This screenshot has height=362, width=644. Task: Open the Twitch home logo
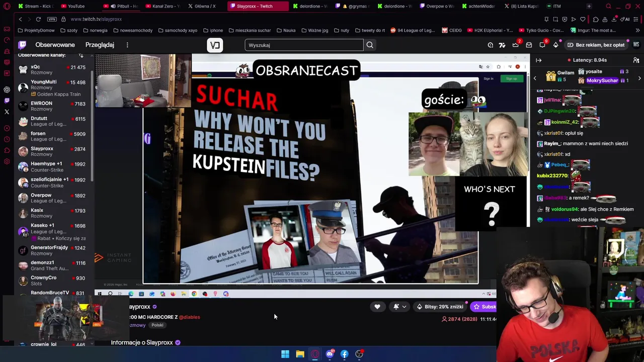(x=22, y=45)
